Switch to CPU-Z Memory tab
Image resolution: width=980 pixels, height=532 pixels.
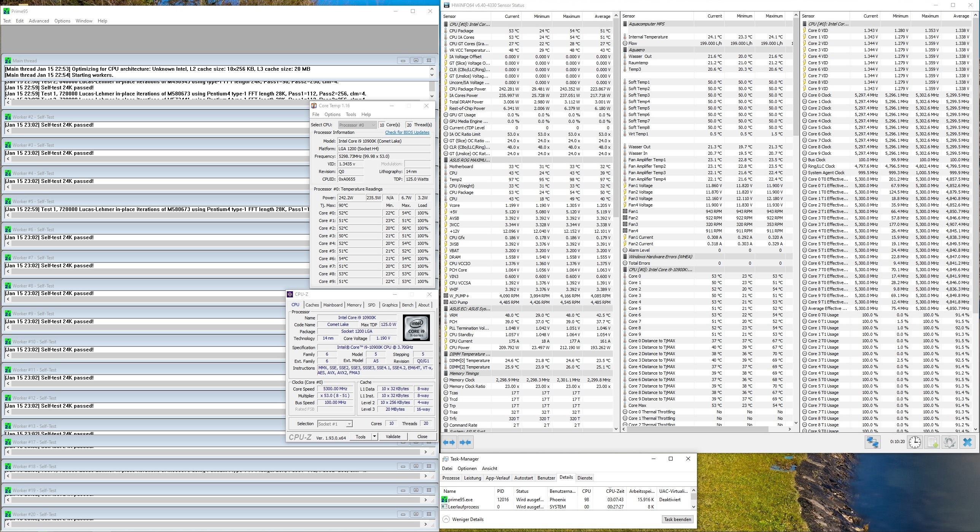354,305
